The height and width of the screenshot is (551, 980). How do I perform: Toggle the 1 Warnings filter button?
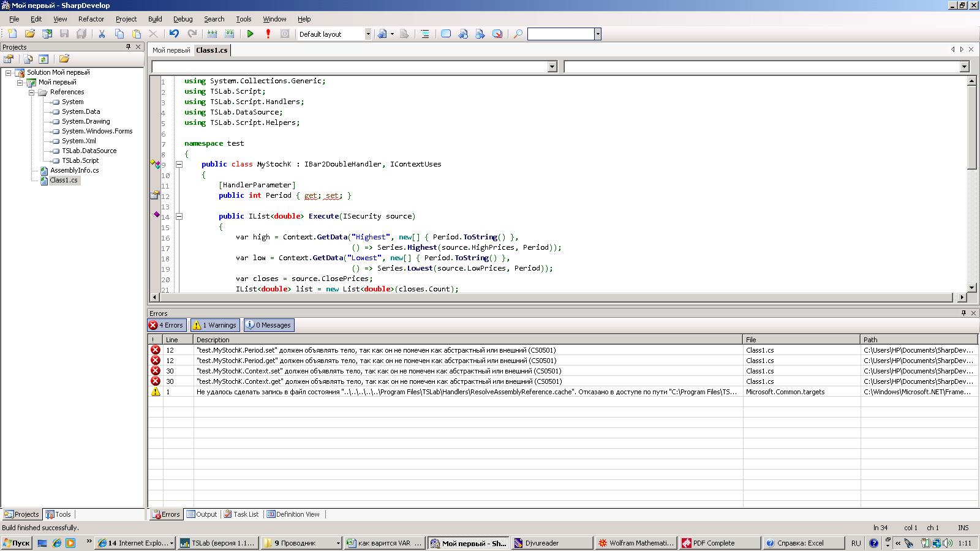coord(214,325)
